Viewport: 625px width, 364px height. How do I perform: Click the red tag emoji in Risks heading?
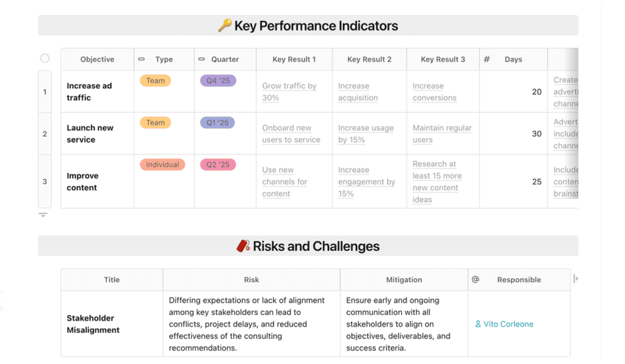[x=243, y=246]
